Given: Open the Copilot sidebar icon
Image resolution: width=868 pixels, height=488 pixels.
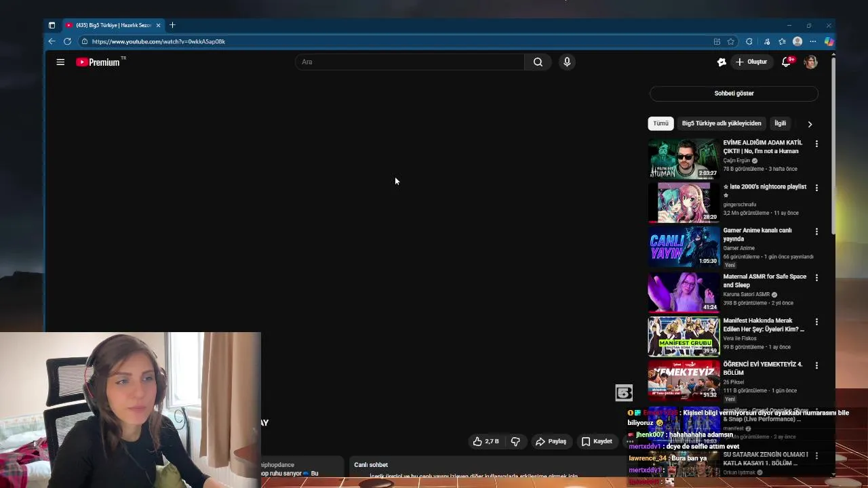Looking at the screenshot, I should pos(829,41).
